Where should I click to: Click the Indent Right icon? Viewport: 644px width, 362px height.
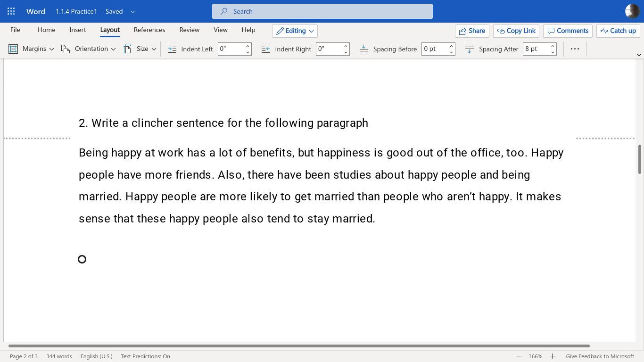tap(266, 49)
